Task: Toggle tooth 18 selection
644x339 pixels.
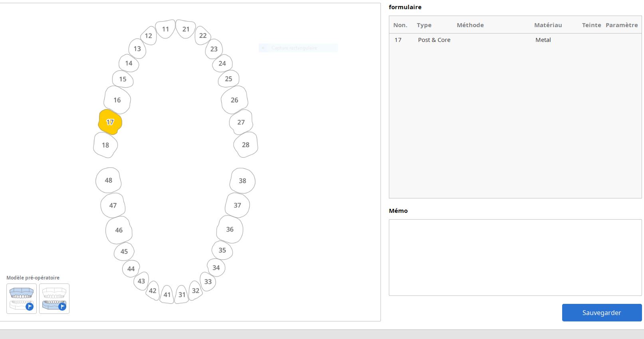Action: pyautogui.click(x=105, y=145)
